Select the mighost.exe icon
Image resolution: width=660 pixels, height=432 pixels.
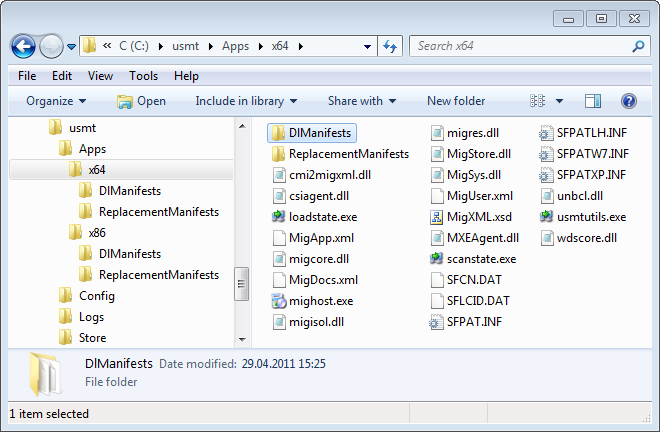point(278,301)
